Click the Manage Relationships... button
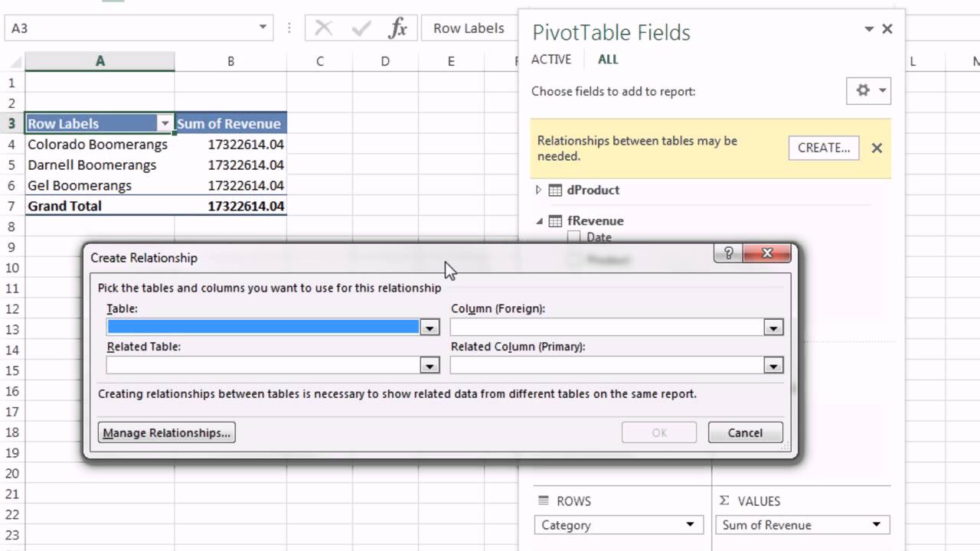The image size is (980, 551). tap(167, 432)
